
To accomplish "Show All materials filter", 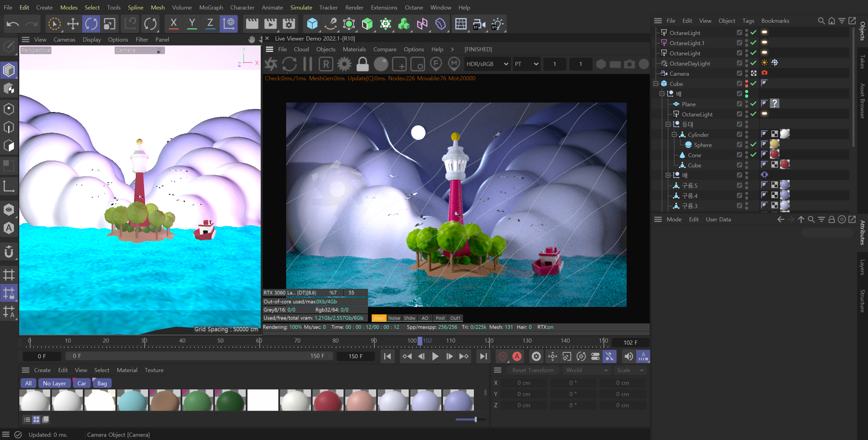I will 28,383.
